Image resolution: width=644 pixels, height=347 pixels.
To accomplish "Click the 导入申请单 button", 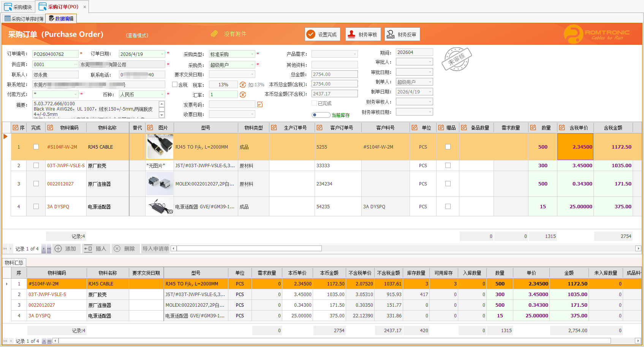I will point(155,249).
